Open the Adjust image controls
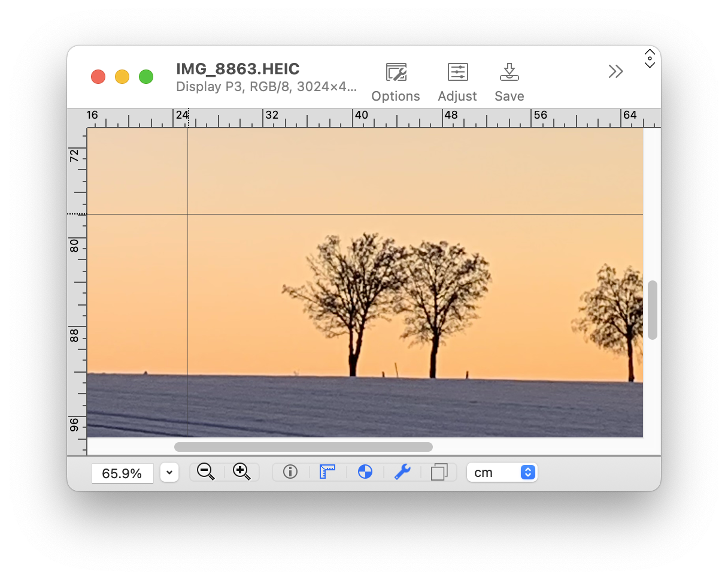 point(457,83)
